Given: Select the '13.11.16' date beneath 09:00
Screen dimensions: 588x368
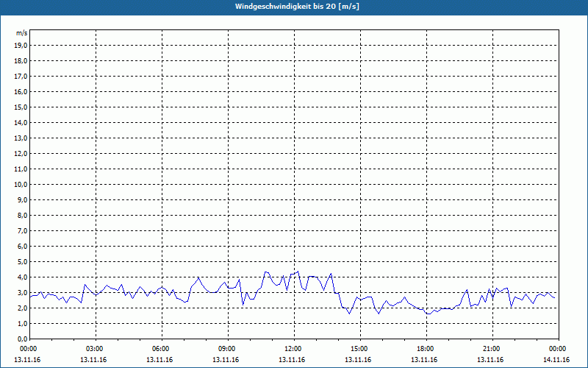Looking at the screenshot, I should (x=226, y=360).
